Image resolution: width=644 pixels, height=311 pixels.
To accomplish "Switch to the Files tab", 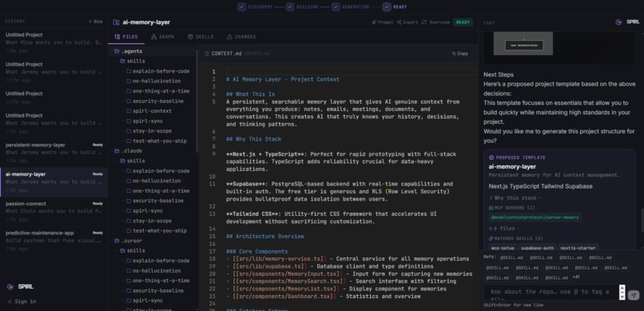I will tap(126, 37).
